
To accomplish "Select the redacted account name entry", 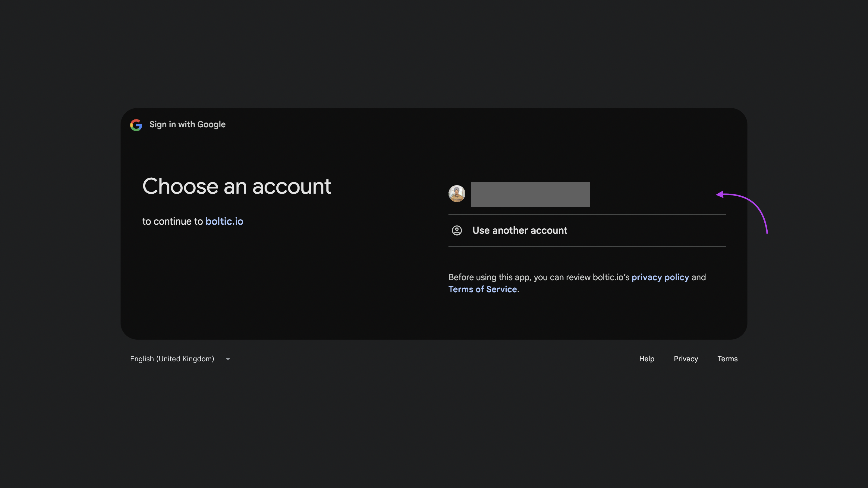I will [x=530, y=194].
